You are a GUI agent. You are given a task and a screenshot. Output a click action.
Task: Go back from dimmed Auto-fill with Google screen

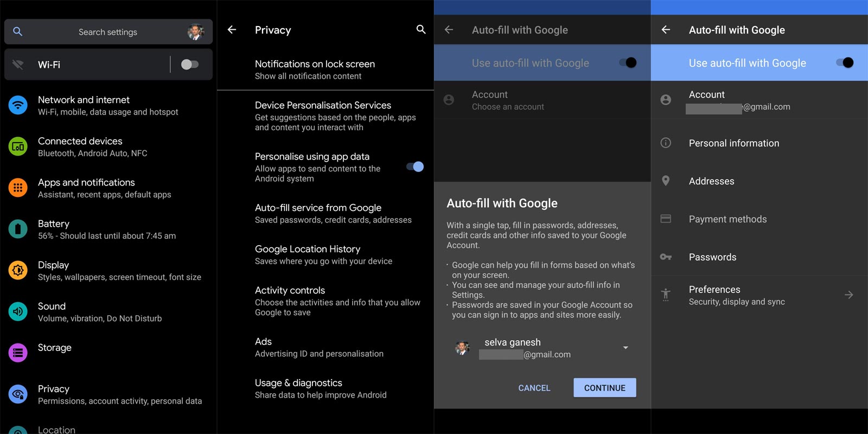(x=449, y=30)
